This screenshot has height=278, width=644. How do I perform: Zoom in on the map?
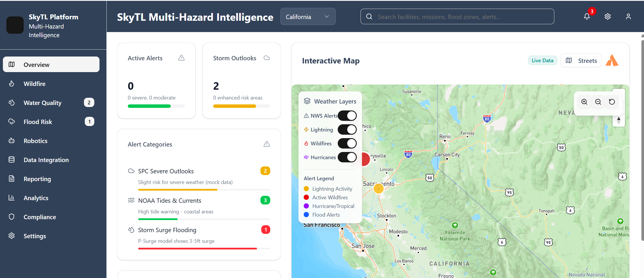click(584, 102)
